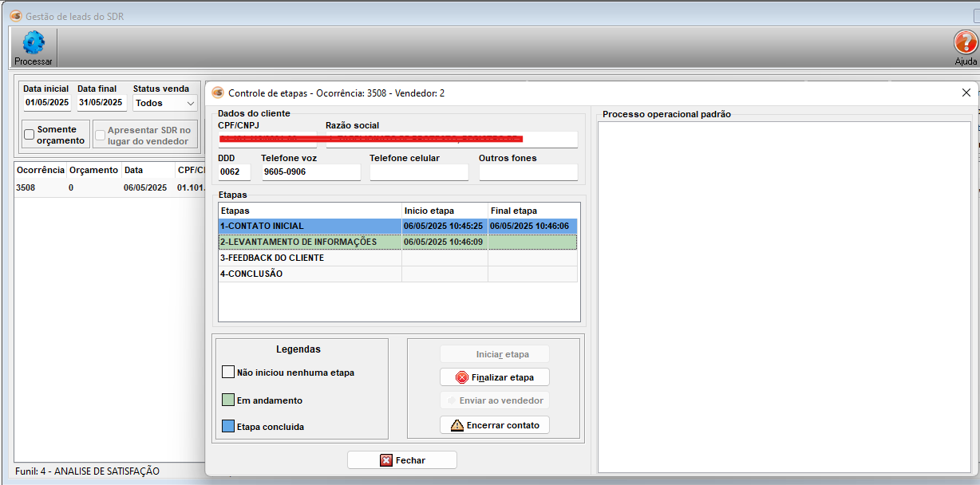Screen dimensions: 980x485
Task: Enable the Somente orçamento checkbox
Action: (30, 135)
